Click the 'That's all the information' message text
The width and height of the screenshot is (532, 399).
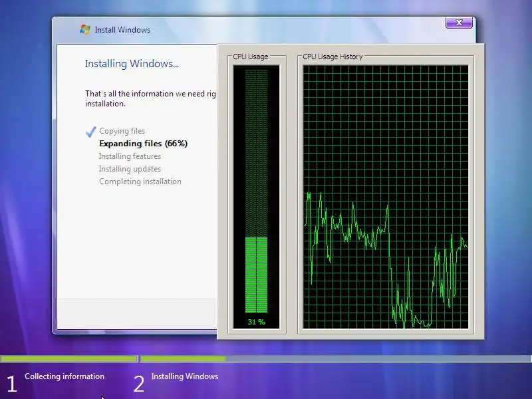[151, 98]
